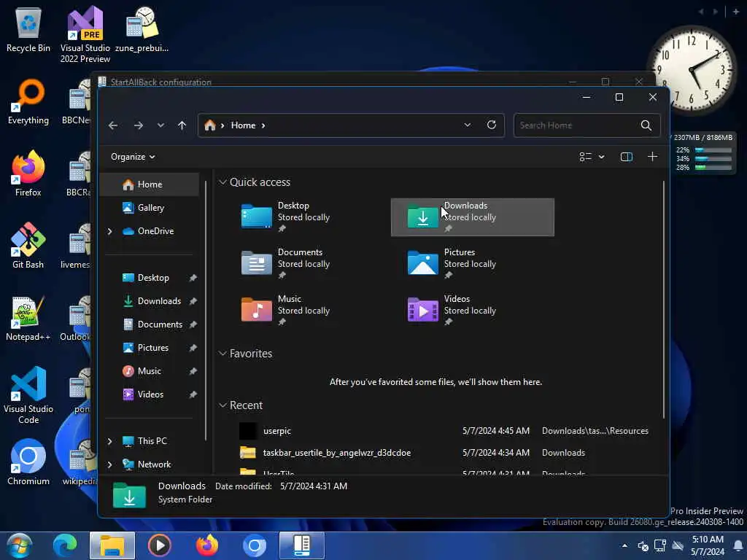Select the Pictures folder in Quick access
The height and width of the screenshot is (560, 747).
pos(472,264)
